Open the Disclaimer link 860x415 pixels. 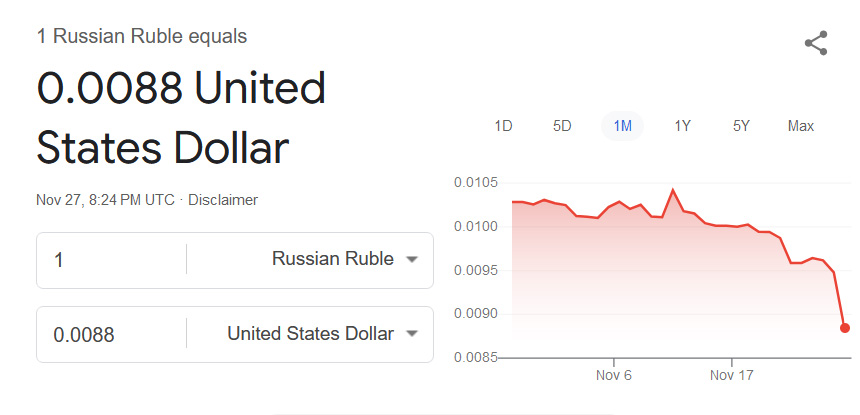click(x=223, y=200)
